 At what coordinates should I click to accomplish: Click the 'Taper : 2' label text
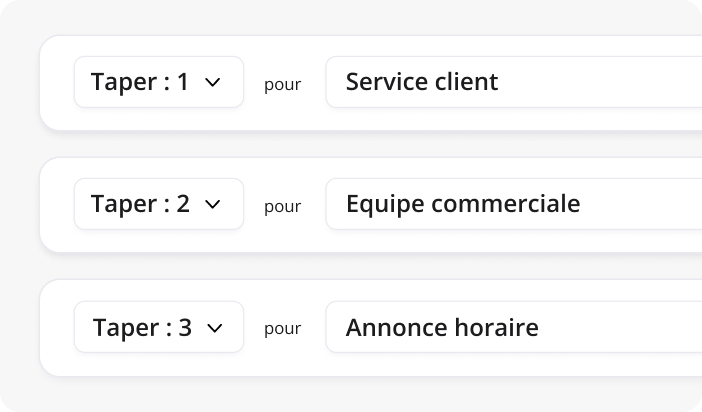tap(139, 204)
